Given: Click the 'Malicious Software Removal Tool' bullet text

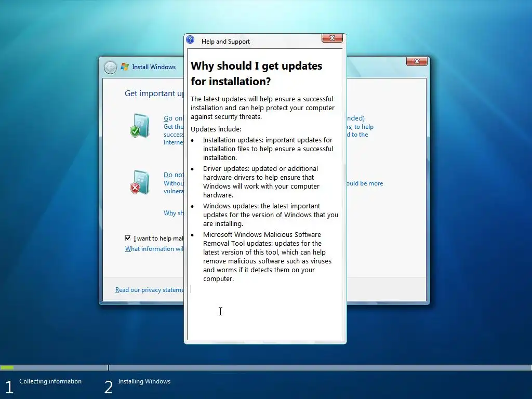Looking at the screenshot, I should [x=267, y=257].
